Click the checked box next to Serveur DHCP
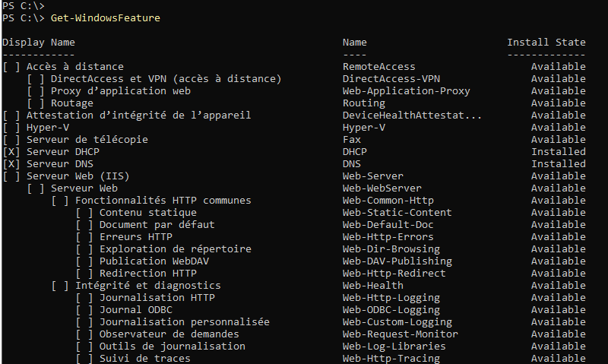This screenshot has height=364, width=608. (x=11, y=152)
